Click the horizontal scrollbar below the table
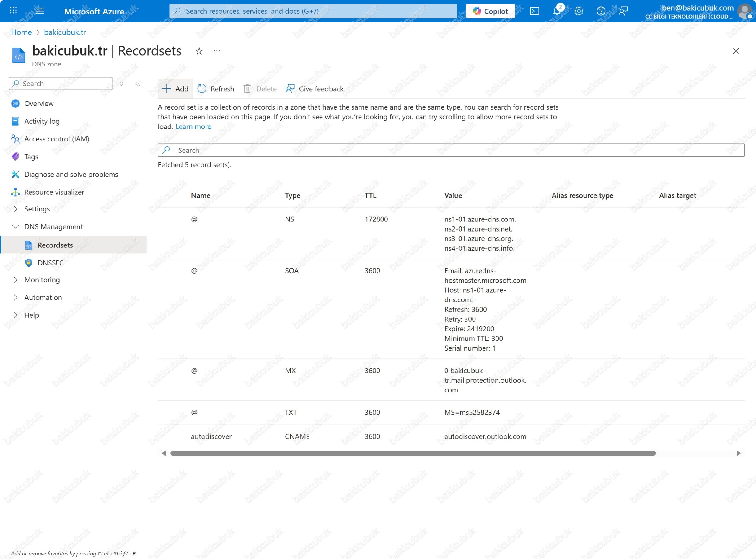Viewport: 756px width, 559px height. tap(413, 453)
